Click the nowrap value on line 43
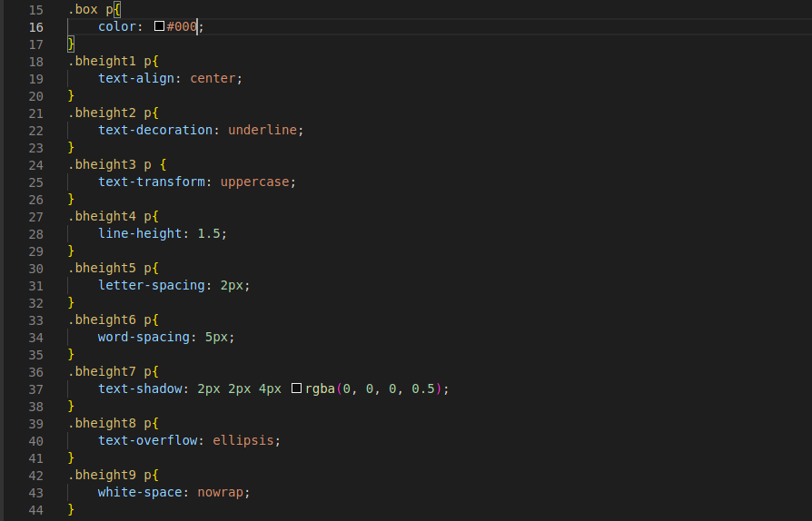Image resolution: width=812 pixels, height=521 pixels. [x=220, y=492]
